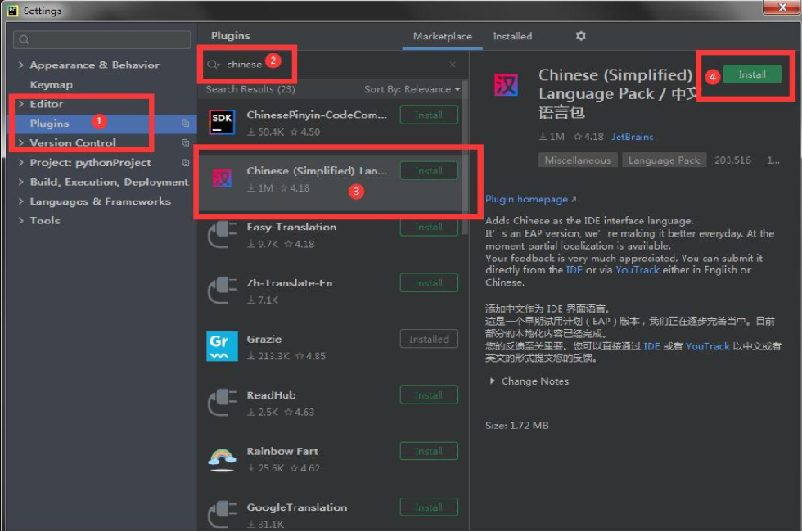Click the large Chinese language pack icon in details
The height and width of the screenshot is (532, 802).
coord(506,85)
